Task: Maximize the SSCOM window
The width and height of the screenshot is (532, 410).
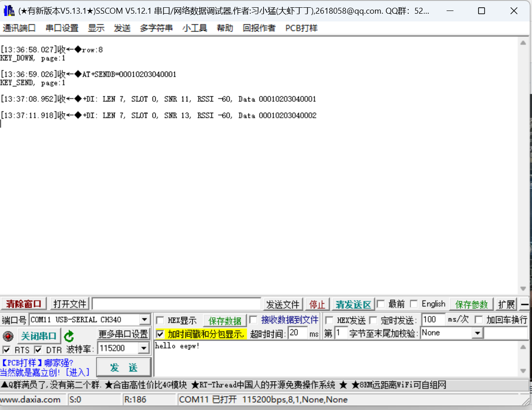Action: pyautogui.click(x=481, y=11)
